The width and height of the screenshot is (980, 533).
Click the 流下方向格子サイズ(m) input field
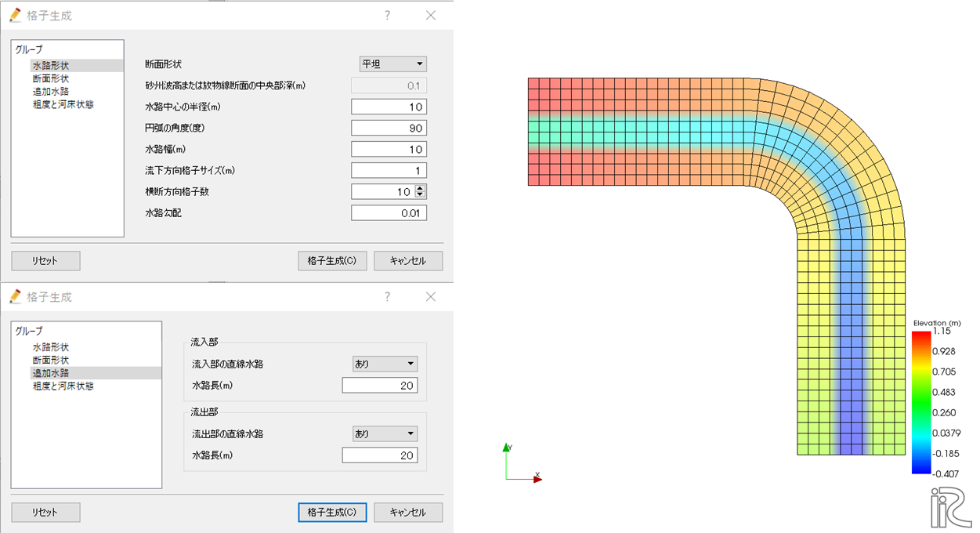[x=389, y=170]
